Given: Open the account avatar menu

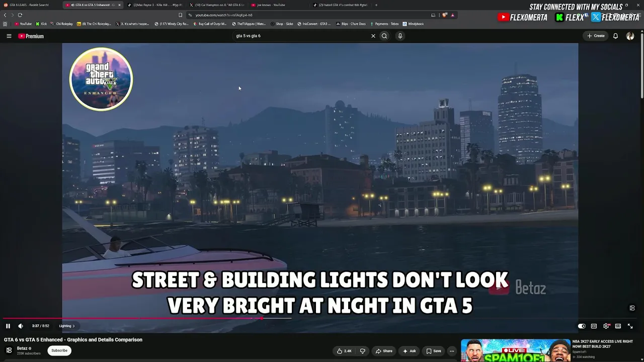Looking at the screenshot, I should 630,36.
